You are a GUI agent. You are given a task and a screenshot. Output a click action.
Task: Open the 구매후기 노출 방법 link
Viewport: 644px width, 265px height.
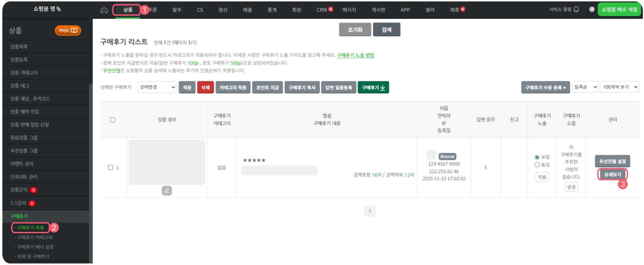click(355, 55)
